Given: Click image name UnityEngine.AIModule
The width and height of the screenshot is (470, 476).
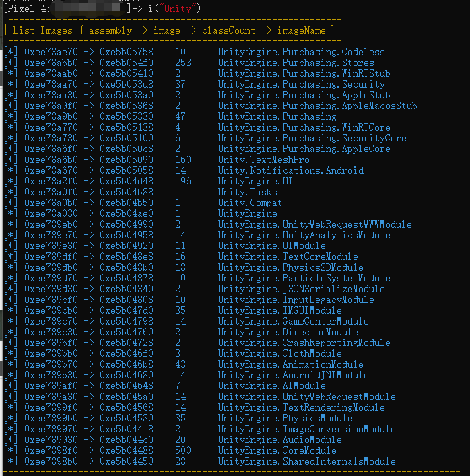Looking at the screenshot, I should point(272,386).
